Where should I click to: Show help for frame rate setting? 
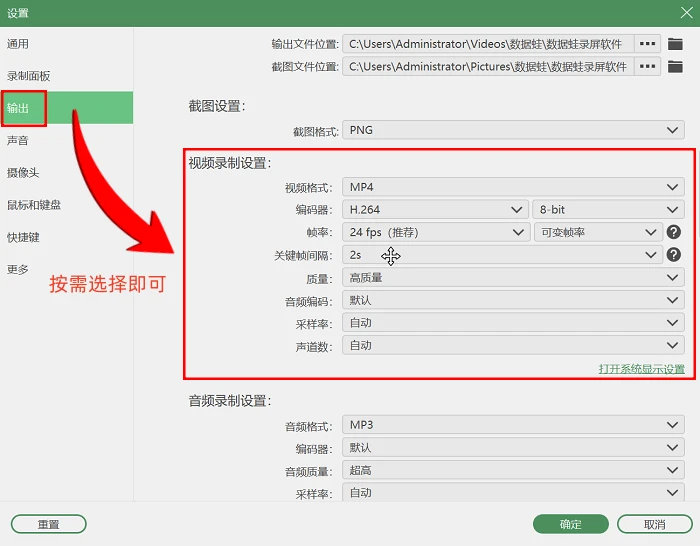pyautogui.click(x=674, y=232)
